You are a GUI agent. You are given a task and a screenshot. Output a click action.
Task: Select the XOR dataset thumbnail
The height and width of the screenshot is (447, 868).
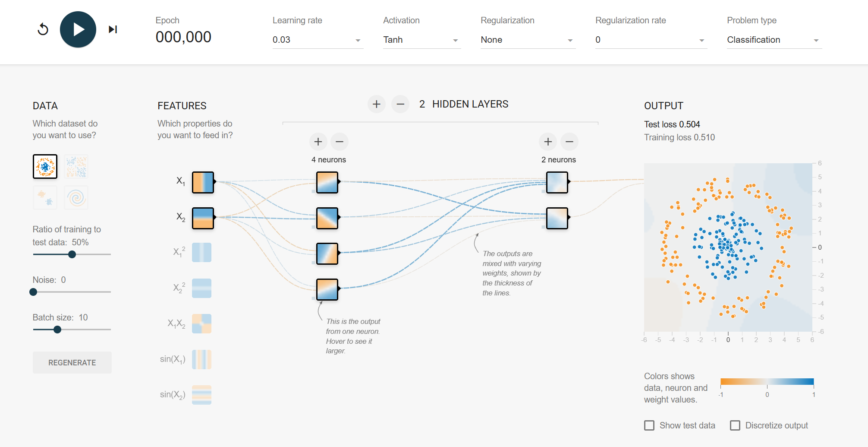[x=76, y=166]
